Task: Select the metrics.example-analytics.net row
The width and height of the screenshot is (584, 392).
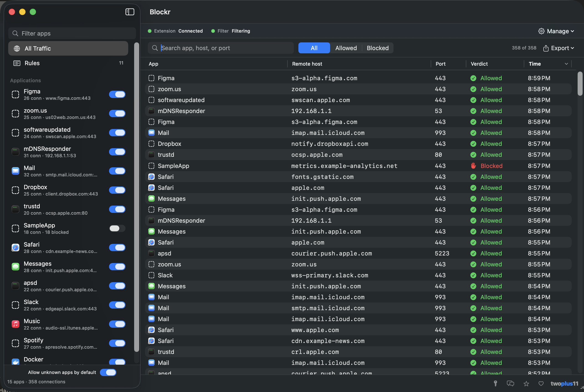Action: point(358,166)
